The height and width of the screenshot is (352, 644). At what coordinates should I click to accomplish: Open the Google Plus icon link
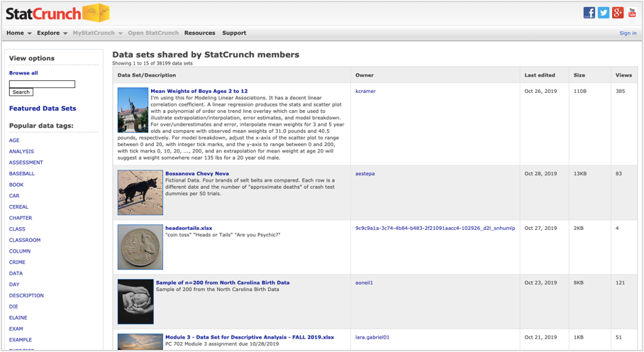618,13
